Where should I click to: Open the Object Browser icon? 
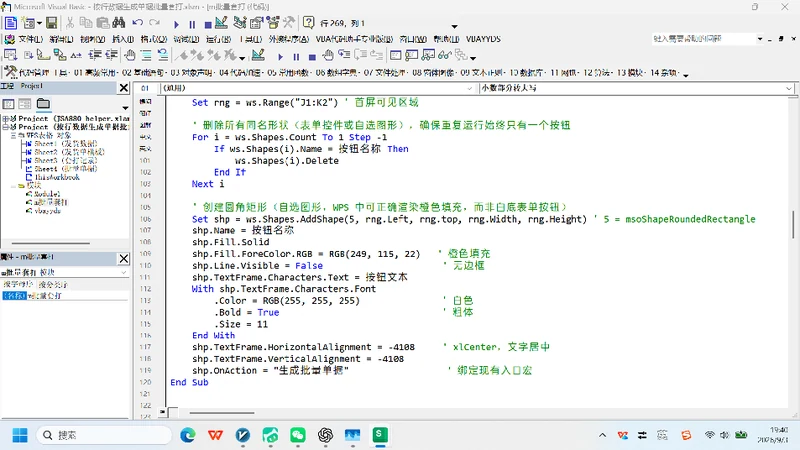click(273, 23)
